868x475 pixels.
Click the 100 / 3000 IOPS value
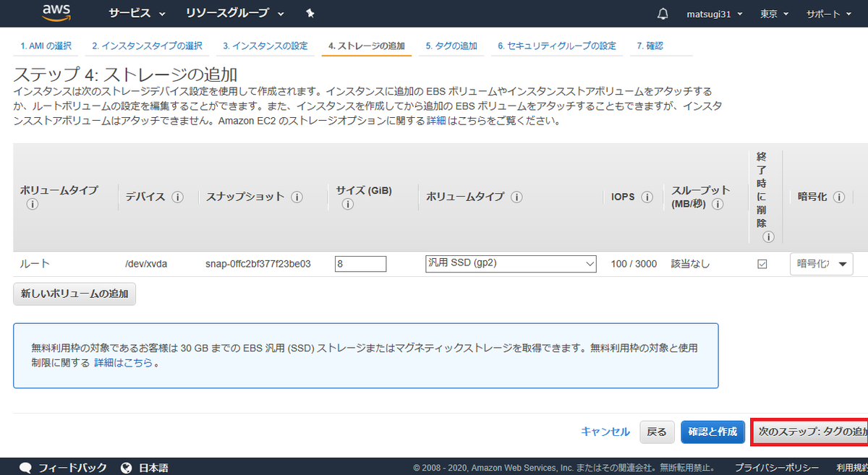pyautogui.click(x=634, y=264)
